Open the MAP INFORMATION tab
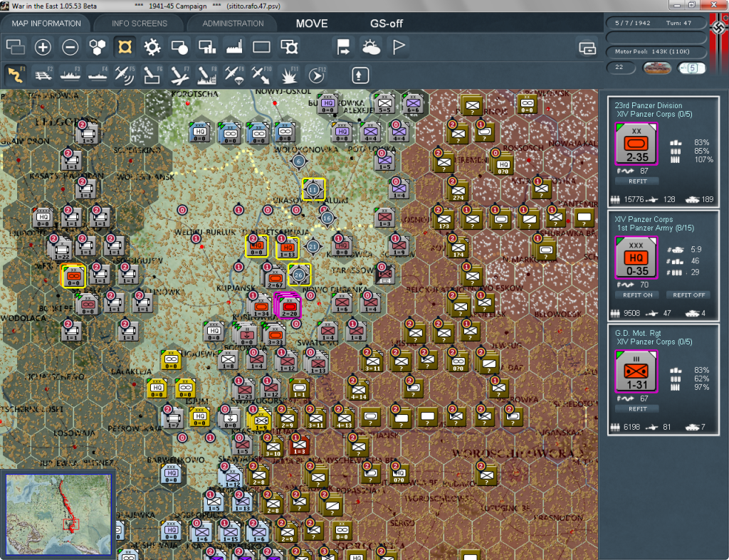The height and width of the screenshot is (560, 729). pos(46,23)
